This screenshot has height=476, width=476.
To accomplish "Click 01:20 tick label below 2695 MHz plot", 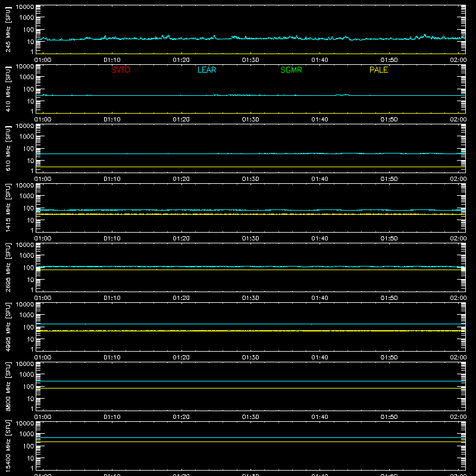I will (x=181, y=298).
